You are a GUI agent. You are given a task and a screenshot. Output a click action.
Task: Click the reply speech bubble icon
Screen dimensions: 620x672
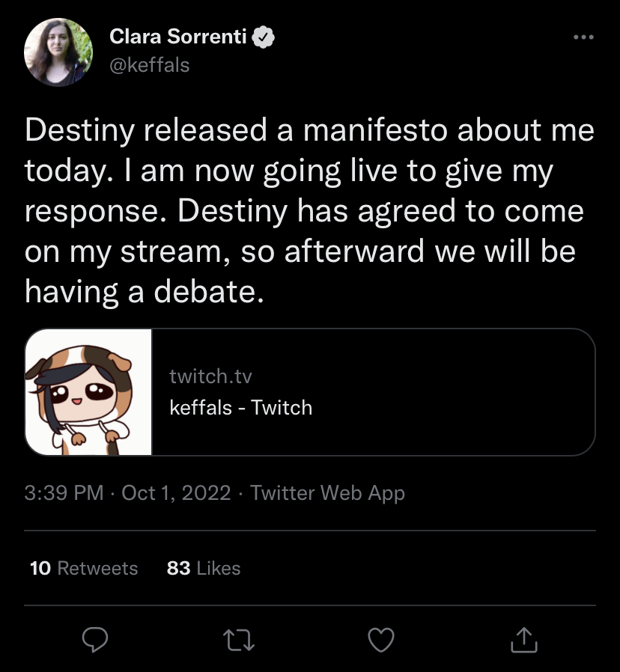point(95,639)
